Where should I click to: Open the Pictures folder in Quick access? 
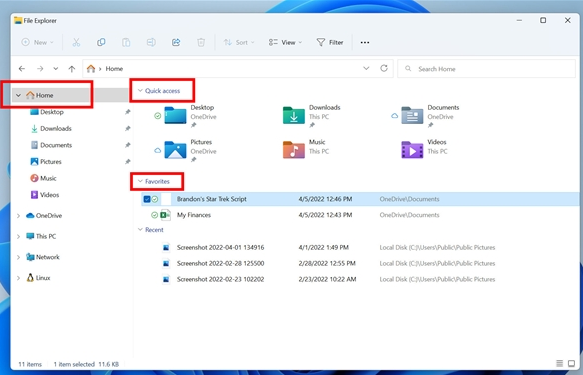pos(175,150)
